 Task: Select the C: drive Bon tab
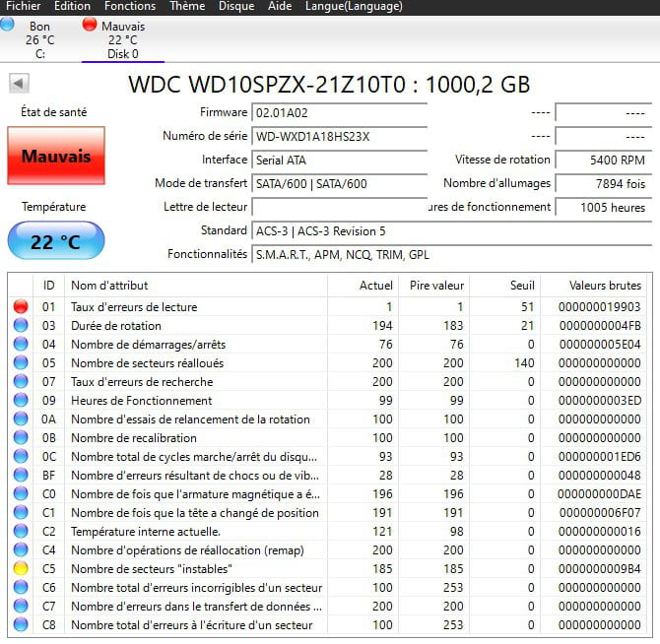click(39, 39)
